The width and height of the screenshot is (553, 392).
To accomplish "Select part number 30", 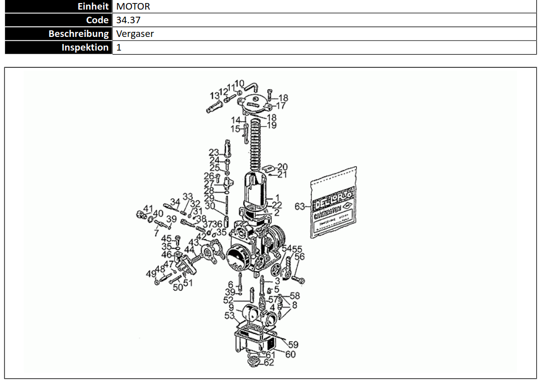I will [x=210, y=206].
